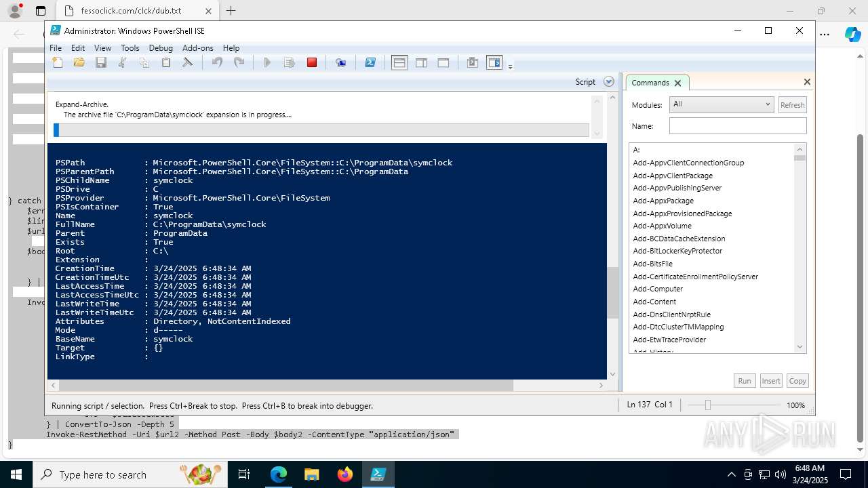Close the Commands add-on pane

point(807,82)
